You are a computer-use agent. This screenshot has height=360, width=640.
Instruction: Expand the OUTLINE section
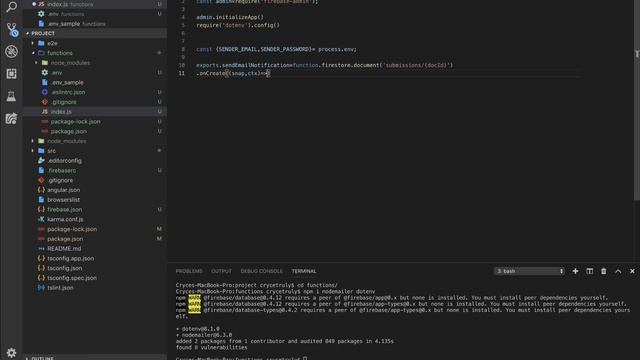click(95, 358)
